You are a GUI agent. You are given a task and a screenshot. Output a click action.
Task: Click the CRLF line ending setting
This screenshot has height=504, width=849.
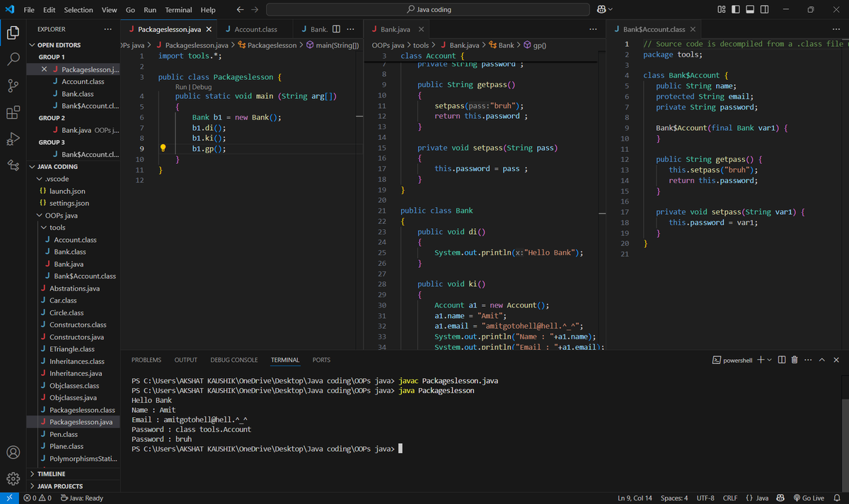730,498
